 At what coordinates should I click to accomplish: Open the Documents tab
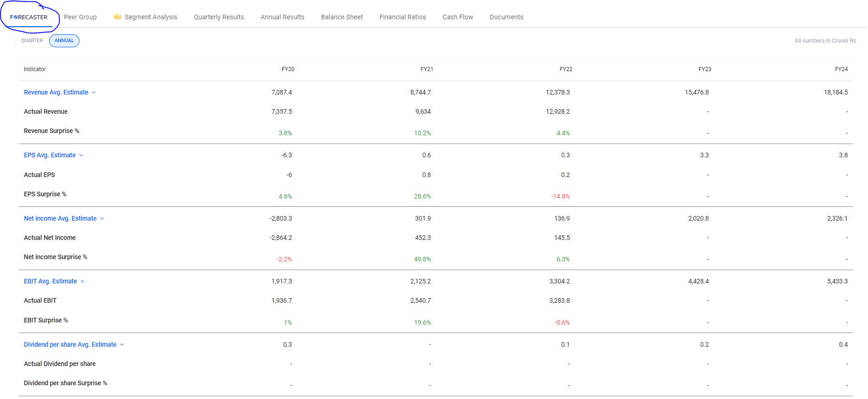click(x=506, y=17)
